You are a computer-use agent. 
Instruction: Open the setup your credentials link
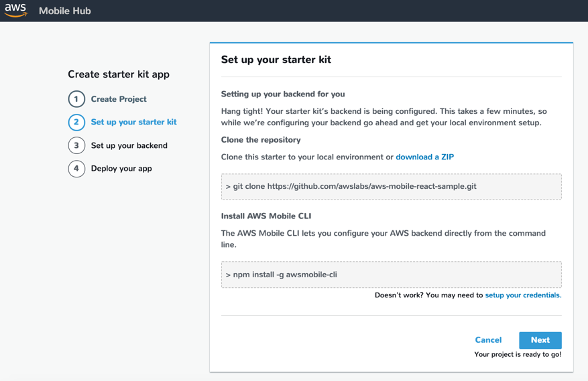(x=523, y=295)
